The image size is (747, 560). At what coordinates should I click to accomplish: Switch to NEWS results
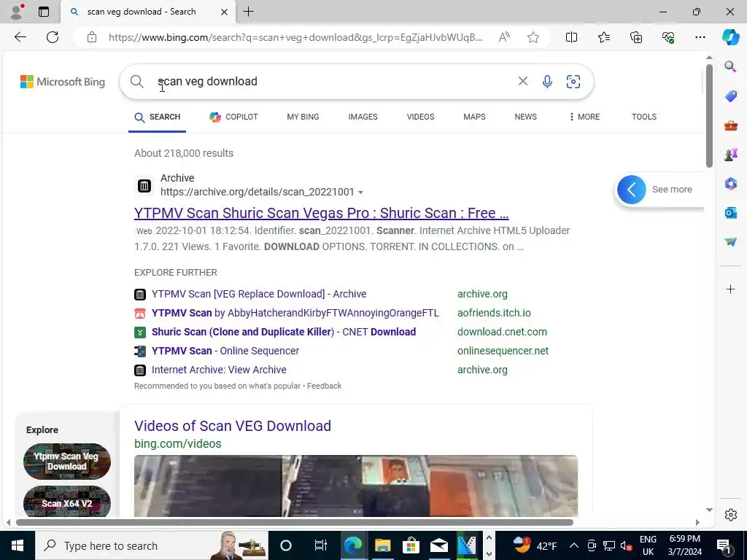[525, 117]
